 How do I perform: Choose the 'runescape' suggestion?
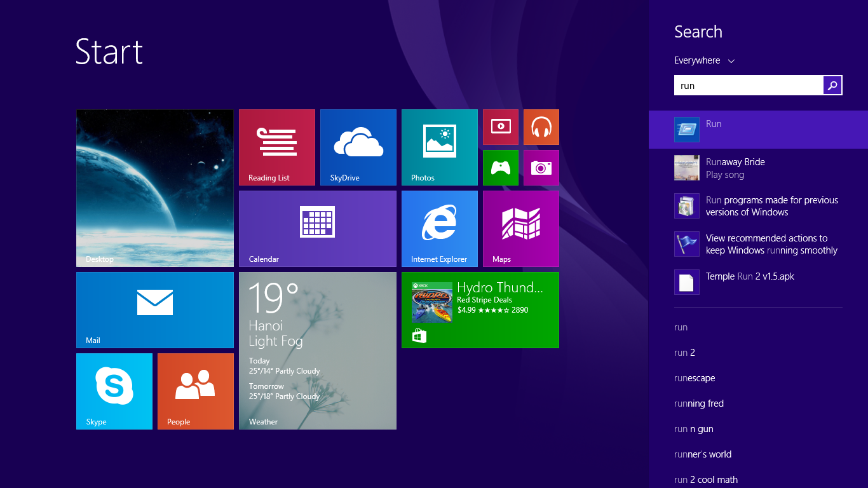click(695, 378)
